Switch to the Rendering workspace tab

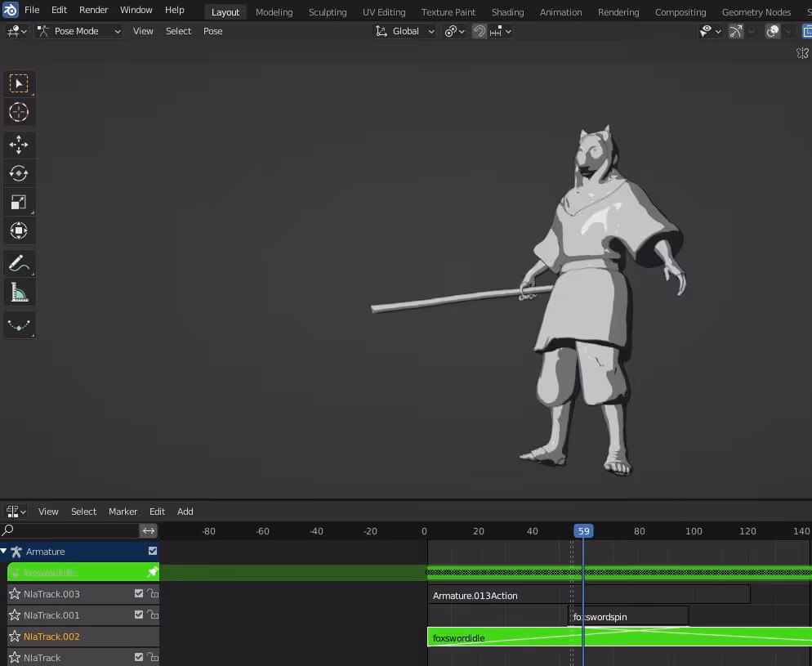[618, 12]
